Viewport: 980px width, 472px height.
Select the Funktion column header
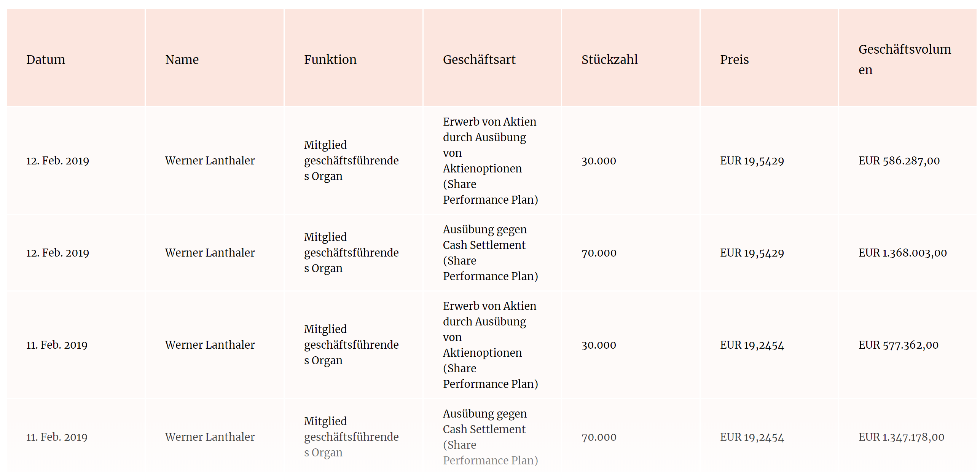(x=330, y=60)
